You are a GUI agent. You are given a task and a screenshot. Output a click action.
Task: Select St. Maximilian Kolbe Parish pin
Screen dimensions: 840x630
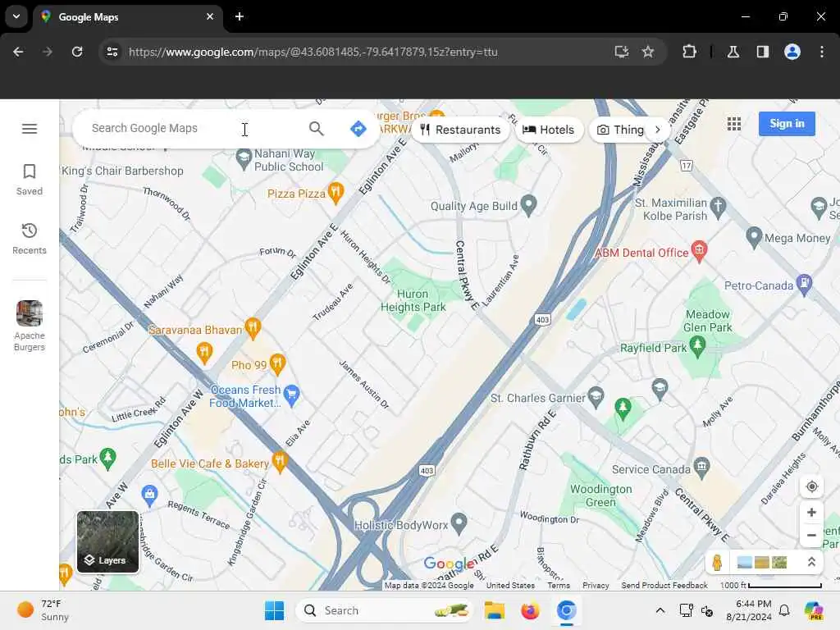719,208
